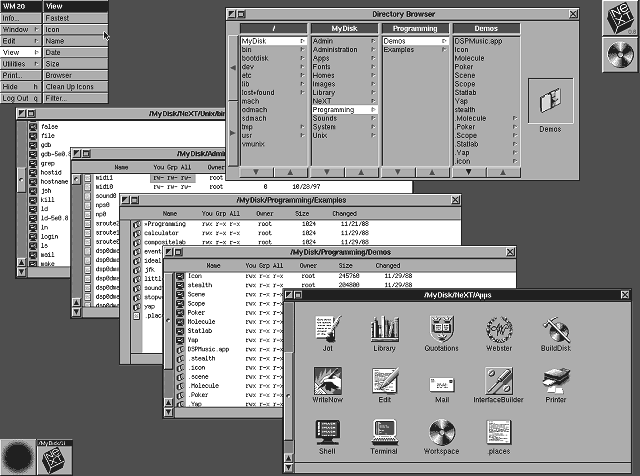This screenshot has height=476, width=640.
Task: Select Icon in the View menu
Action: click(76, 29)
